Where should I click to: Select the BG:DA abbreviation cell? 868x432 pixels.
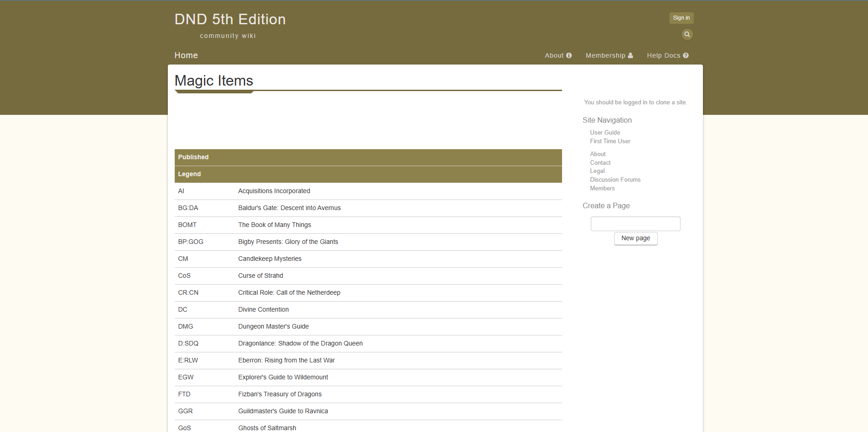204,208
